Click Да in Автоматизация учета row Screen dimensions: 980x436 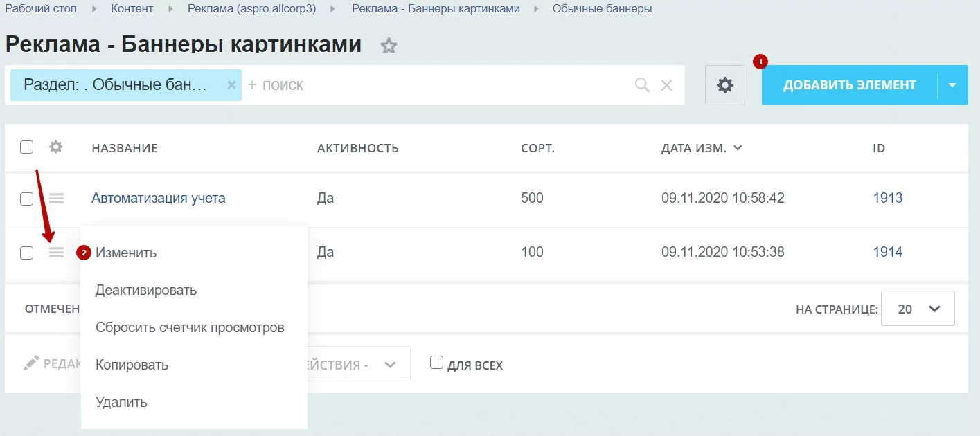tap(325, 199)
